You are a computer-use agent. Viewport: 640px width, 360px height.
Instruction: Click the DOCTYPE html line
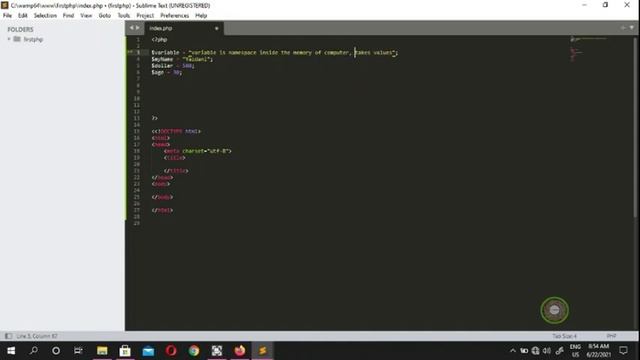[x=176, y=131]
